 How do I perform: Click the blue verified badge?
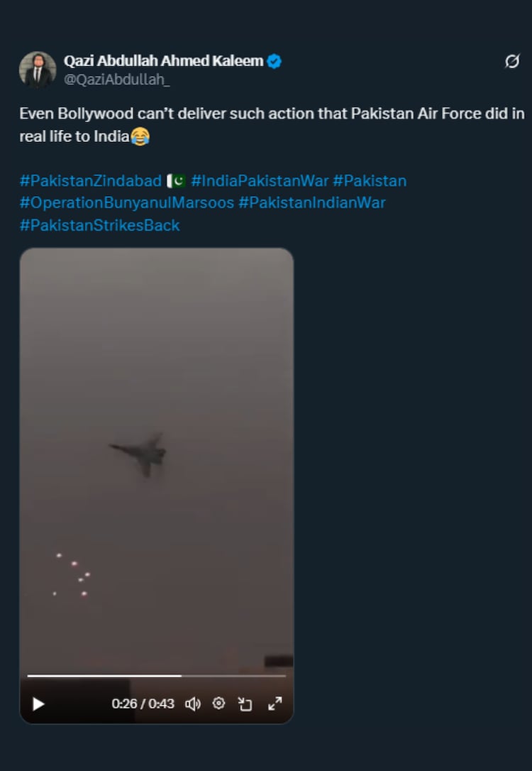click(275, 62)
